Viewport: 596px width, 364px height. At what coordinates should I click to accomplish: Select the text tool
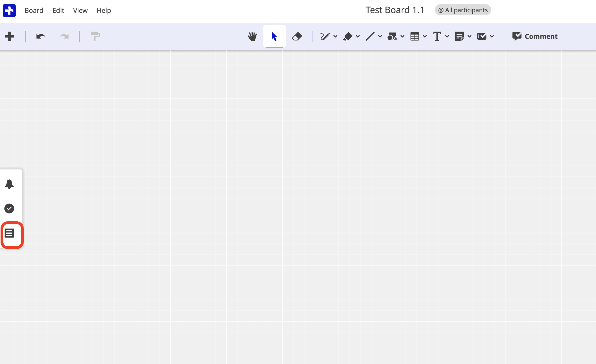437,36
